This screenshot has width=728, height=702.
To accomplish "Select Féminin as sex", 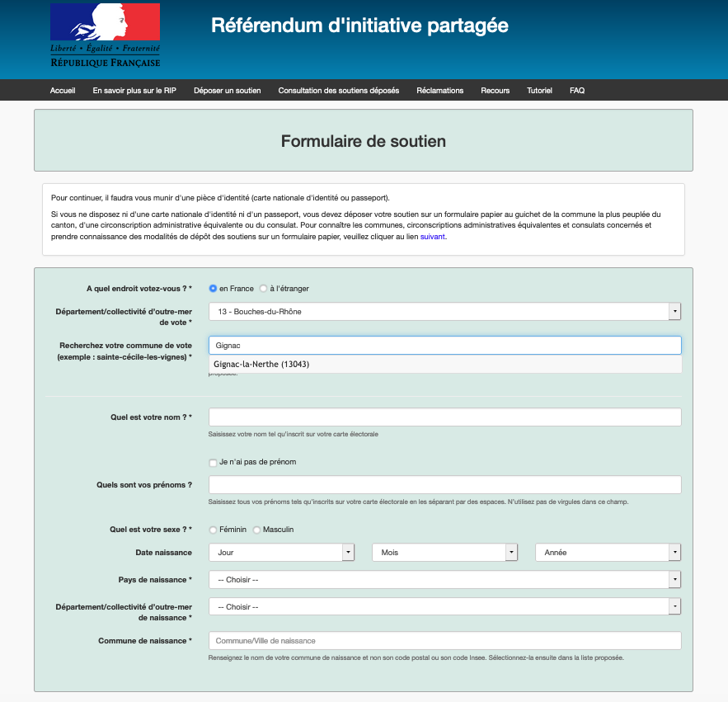I will pos(214,530).
